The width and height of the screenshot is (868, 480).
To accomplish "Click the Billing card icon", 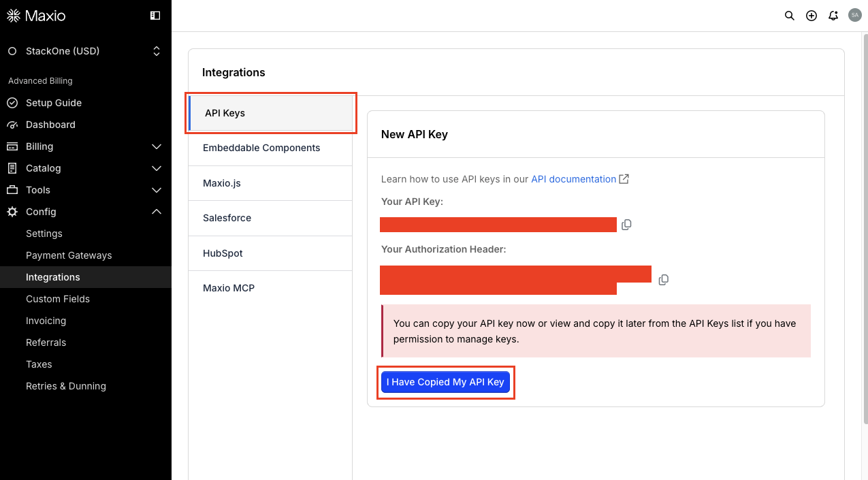I will pos(12,146).
